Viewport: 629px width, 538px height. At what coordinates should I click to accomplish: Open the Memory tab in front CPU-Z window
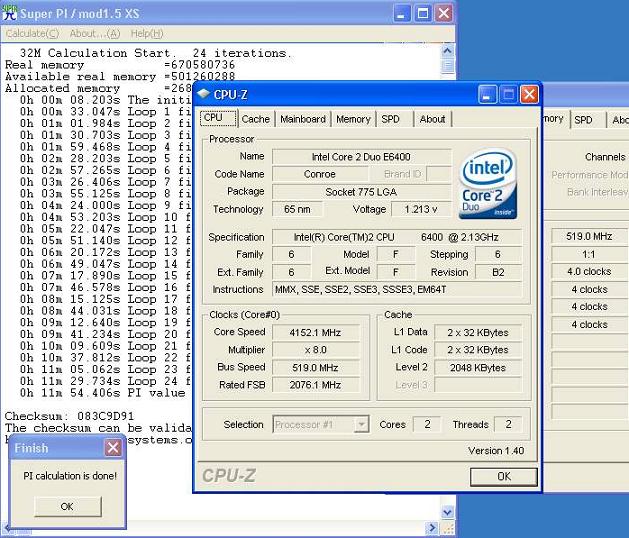click(353, 119)
